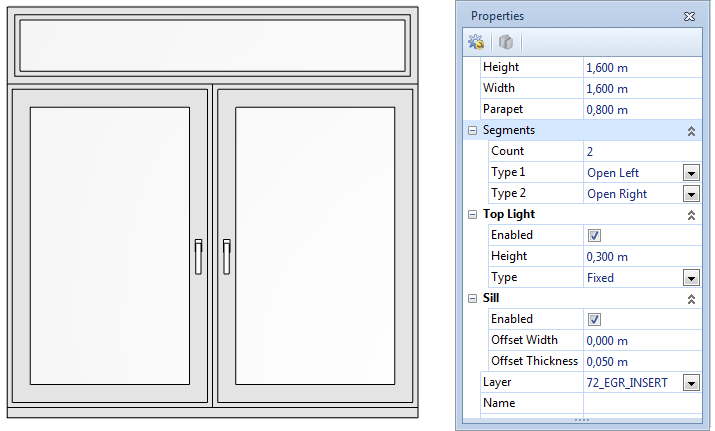Select the top light glass pane in drawing
715x431 pixels.
coord(212,44)
